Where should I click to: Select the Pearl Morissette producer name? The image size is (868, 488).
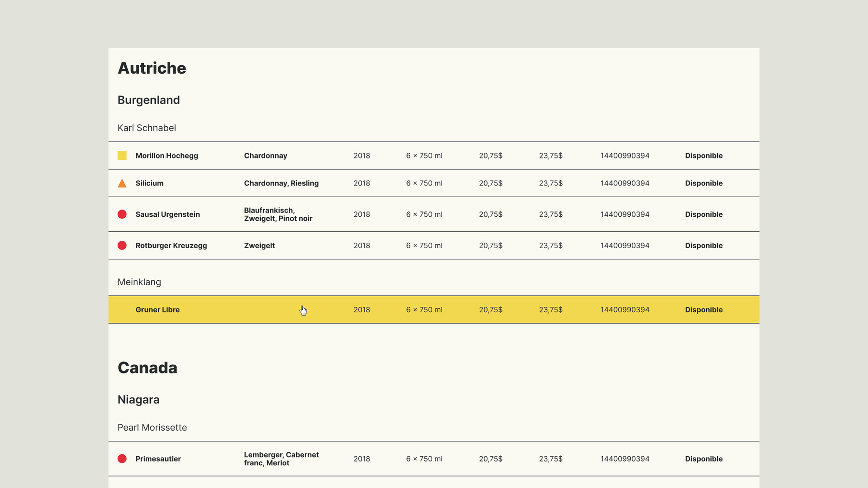pos(152,427)
